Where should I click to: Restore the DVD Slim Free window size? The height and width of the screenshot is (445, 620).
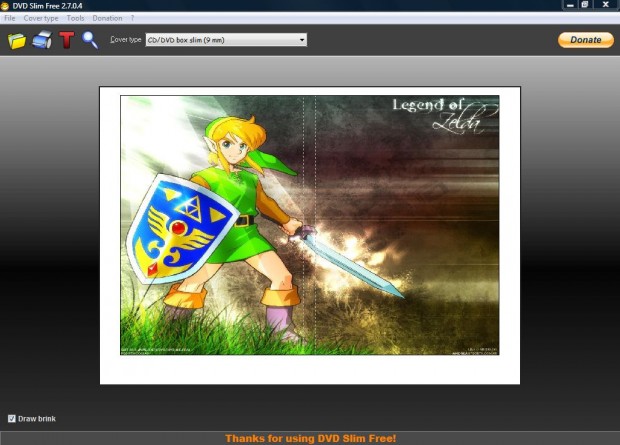click(x=584, y=5)
